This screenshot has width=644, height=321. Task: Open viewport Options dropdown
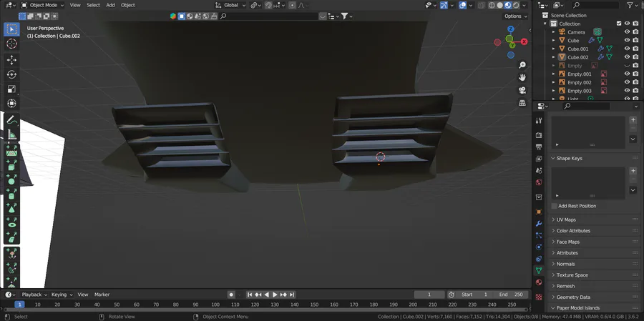[515, 16]
